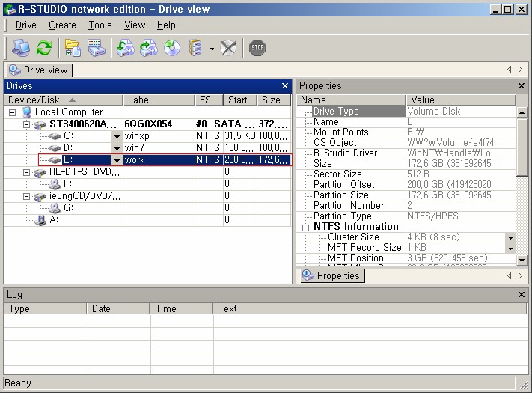Click the Name header in Properties
532x393 pixels.
(351, 100)
